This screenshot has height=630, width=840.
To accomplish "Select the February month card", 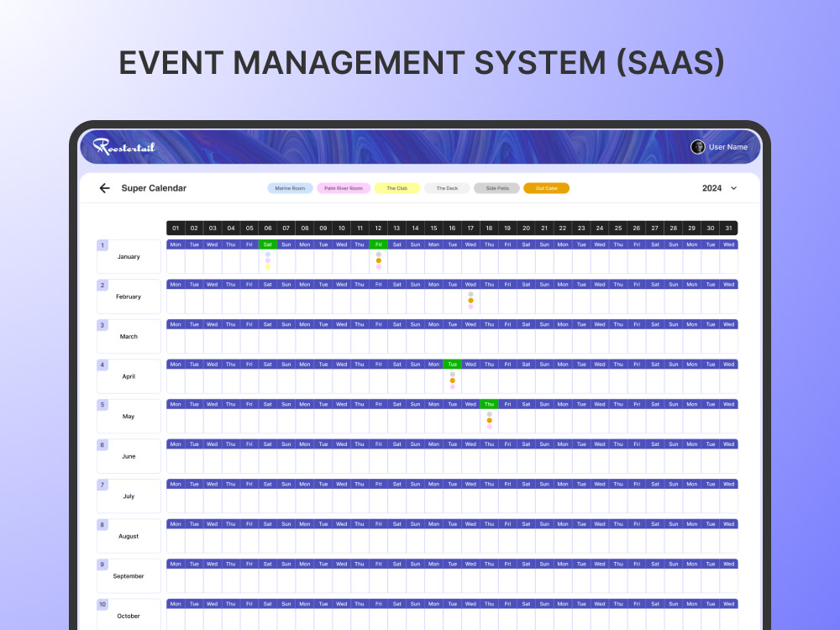I will click(x=129, y=297).
